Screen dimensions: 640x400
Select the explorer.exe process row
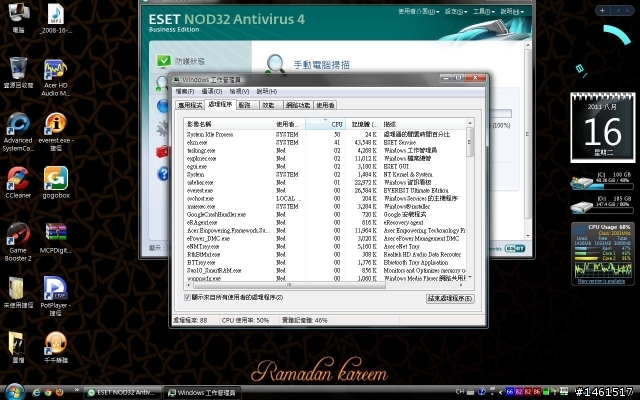click(325, 158)
